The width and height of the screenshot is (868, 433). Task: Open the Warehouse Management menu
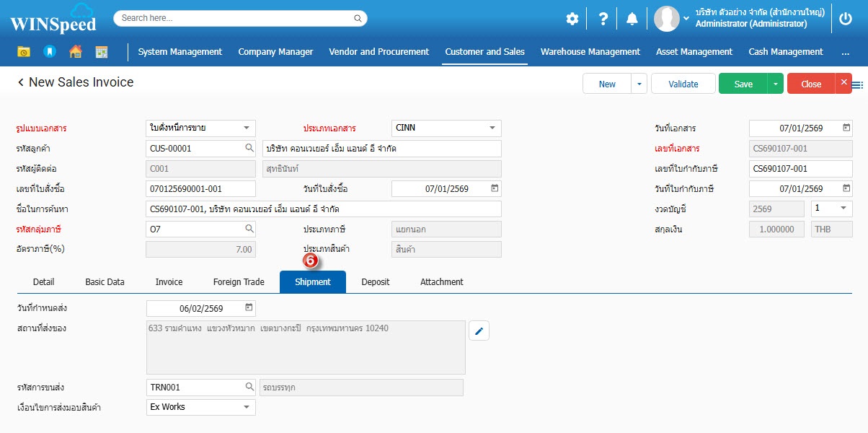point(590,52)
